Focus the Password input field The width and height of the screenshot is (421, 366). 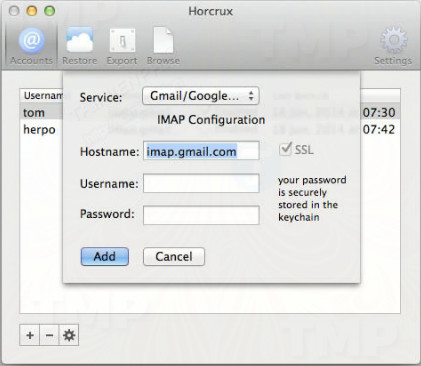201,215
